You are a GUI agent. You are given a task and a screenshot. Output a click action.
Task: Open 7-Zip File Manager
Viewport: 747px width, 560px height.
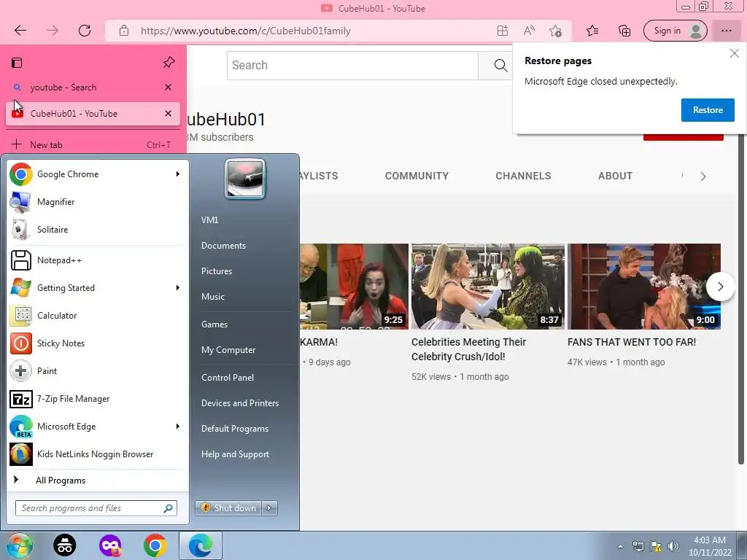[x=97, y=399]
